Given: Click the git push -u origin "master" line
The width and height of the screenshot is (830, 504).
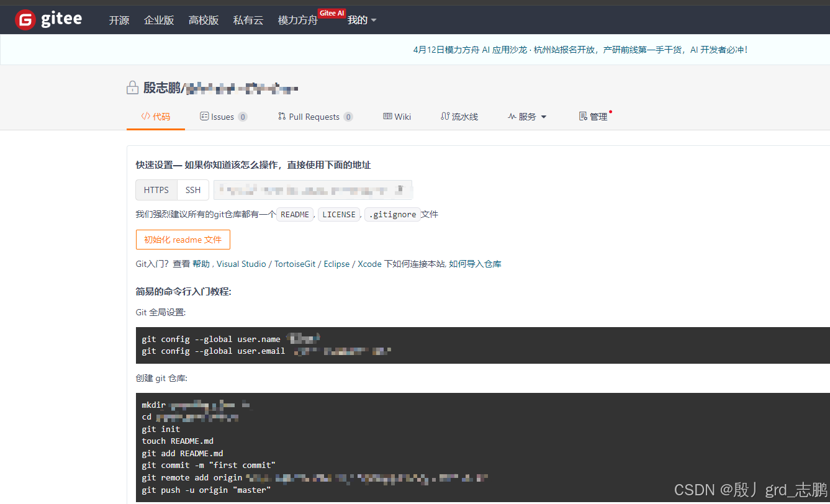Looking at the screenshot, I should coord(206,490).
